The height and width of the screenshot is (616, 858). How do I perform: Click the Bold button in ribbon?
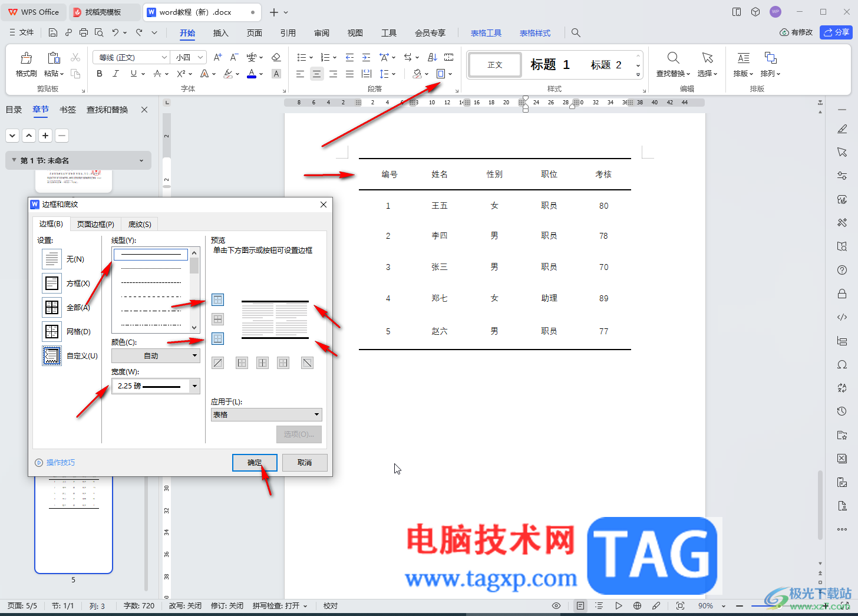pos(100,74)
